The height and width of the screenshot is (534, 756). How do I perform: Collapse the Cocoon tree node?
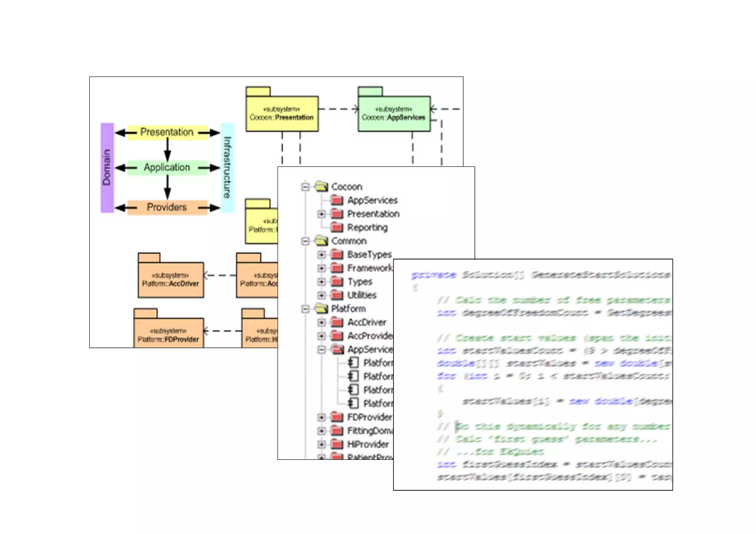click(x=305, y=187)
